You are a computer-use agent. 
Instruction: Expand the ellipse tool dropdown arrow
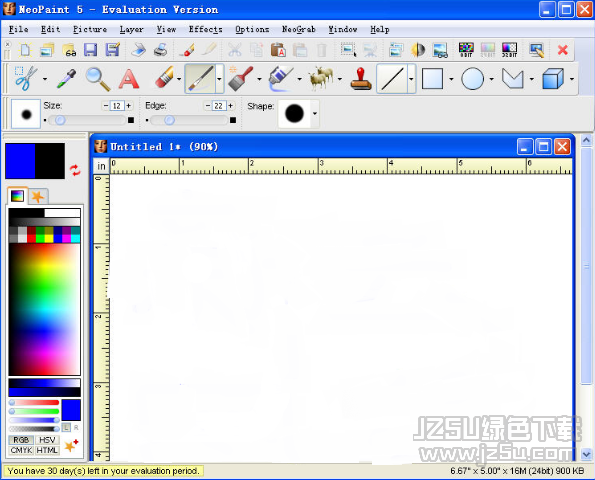(x=491, y=79)
